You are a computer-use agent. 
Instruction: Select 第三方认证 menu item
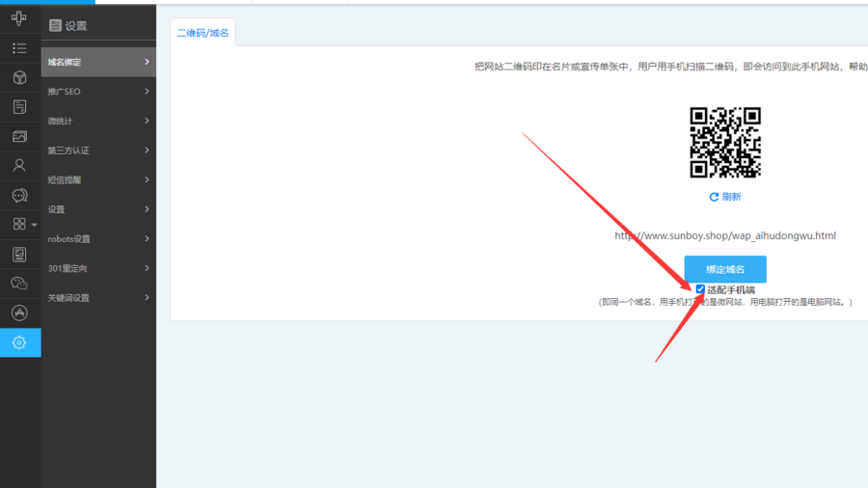(x=98, y=150)
